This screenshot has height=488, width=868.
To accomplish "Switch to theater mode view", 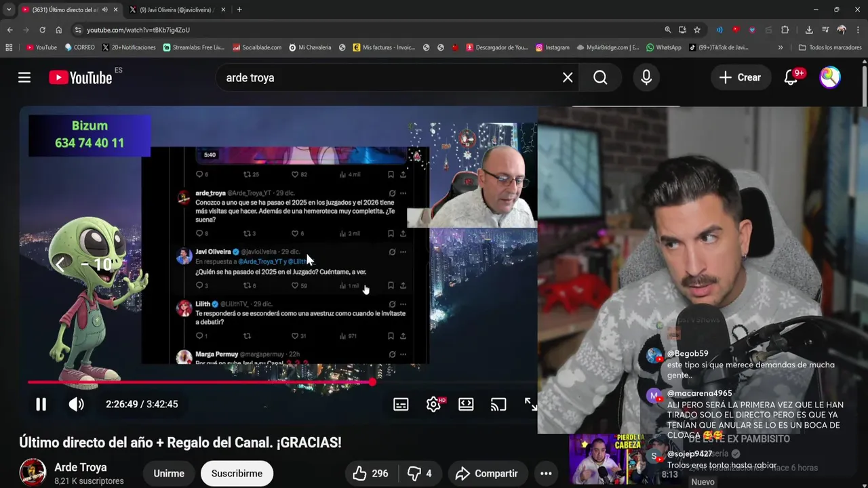I will click(x=466, y=405).
